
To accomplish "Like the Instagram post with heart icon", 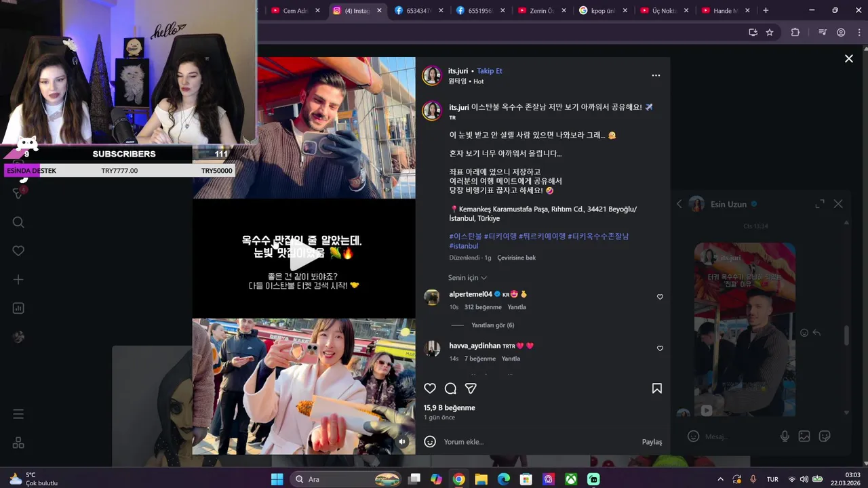I will (430, 388).
